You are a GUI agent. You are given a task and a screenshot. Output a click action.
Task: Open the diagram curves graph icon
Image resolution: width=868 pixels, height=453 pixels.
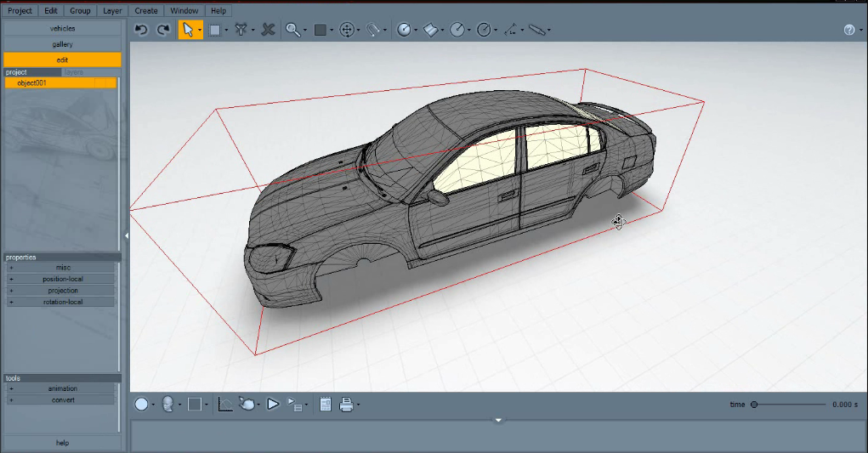tap(225, 405)
